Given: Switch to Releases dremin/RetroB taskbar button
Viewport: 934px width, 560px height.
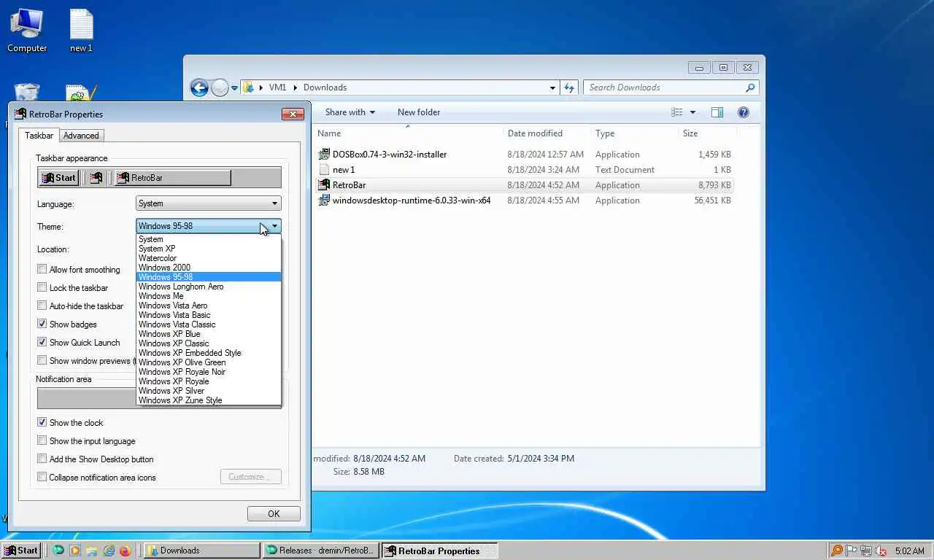Looking at the screenshot, I should 320,551.
